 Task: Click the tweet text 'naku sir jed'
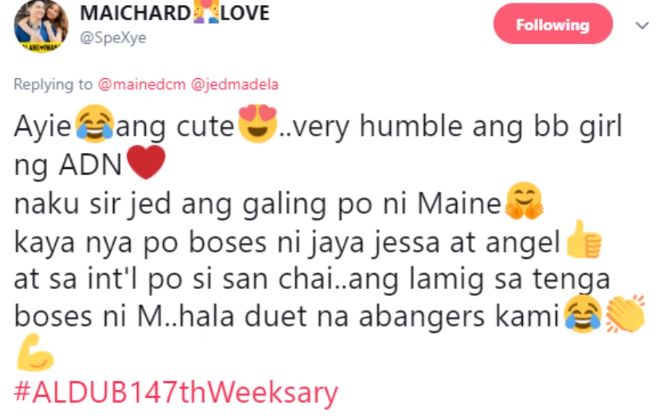(x=92, y=205)
